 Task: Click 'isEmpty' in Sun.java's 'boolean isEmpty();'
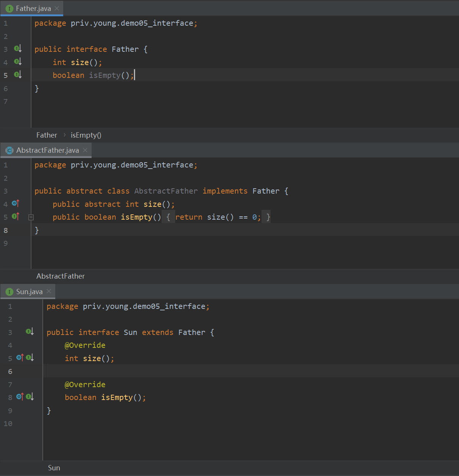click(117, 397)
